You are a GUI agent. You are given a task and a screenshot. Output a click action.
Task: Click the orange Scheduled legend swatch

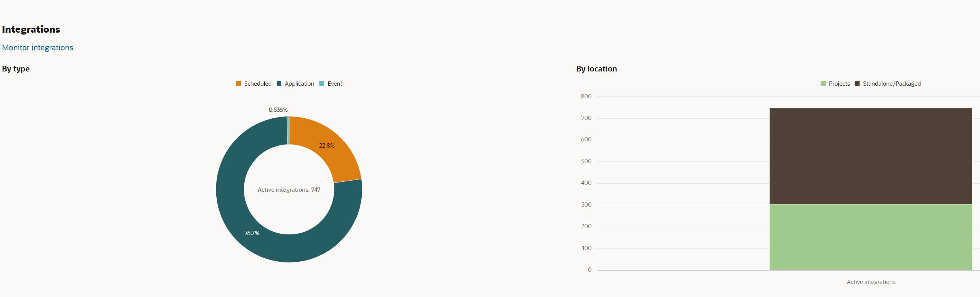coord(239,83)
